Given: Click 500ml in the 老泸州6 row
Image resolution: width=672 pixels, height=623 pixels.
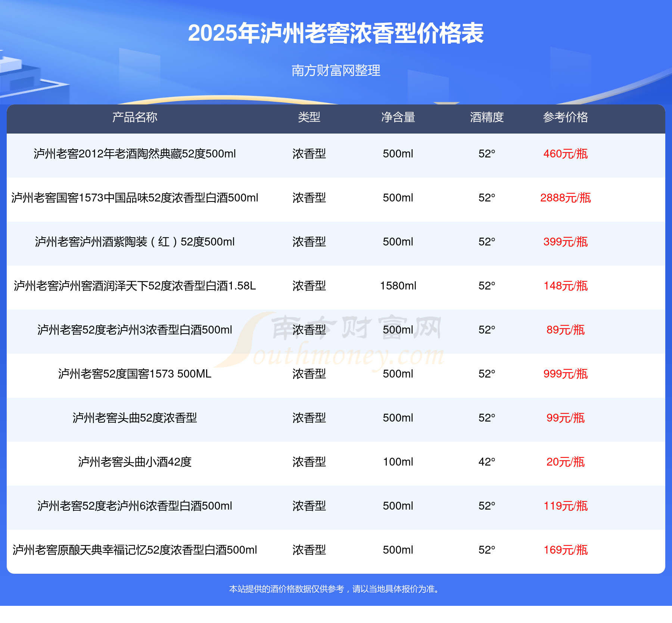Looking at the screenshot, I should click(x=398, y=506).
